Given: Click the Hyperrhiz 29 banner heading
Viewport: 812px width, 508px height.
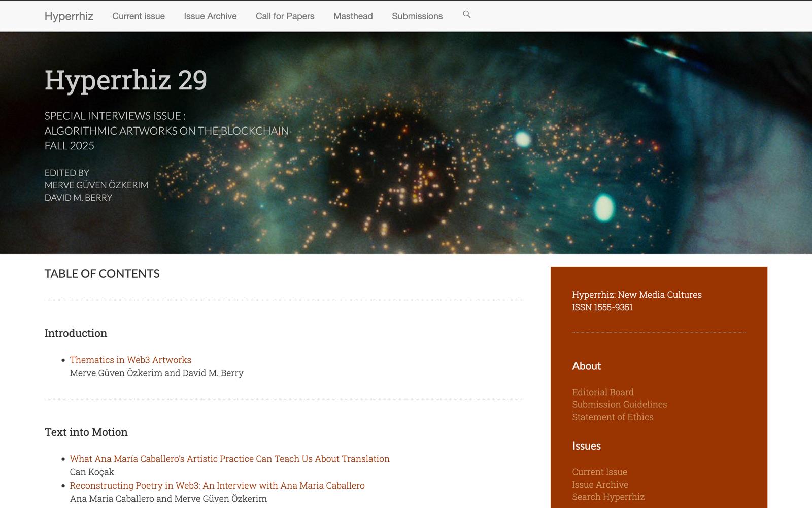Looking at the screenshot, I should pos(126,80).
